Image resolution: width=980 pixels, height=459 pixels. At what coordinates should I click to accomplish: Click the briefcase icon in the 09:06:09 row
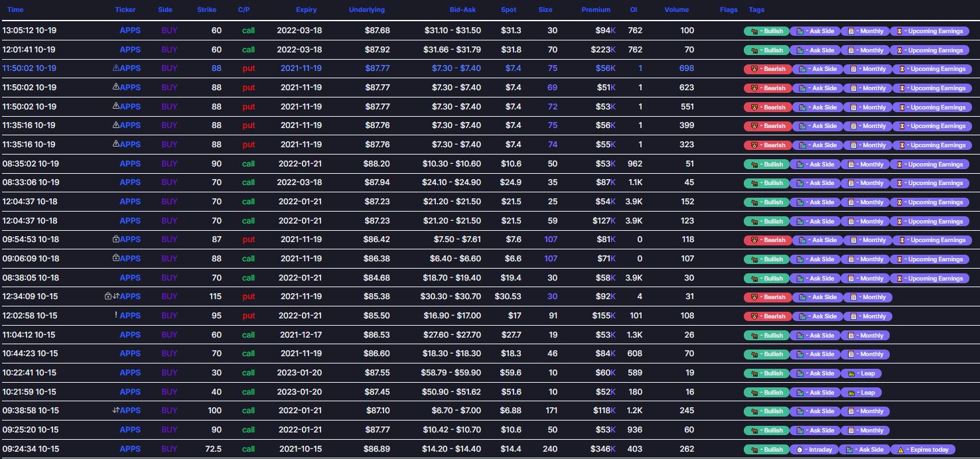click(x=116, y=258)
